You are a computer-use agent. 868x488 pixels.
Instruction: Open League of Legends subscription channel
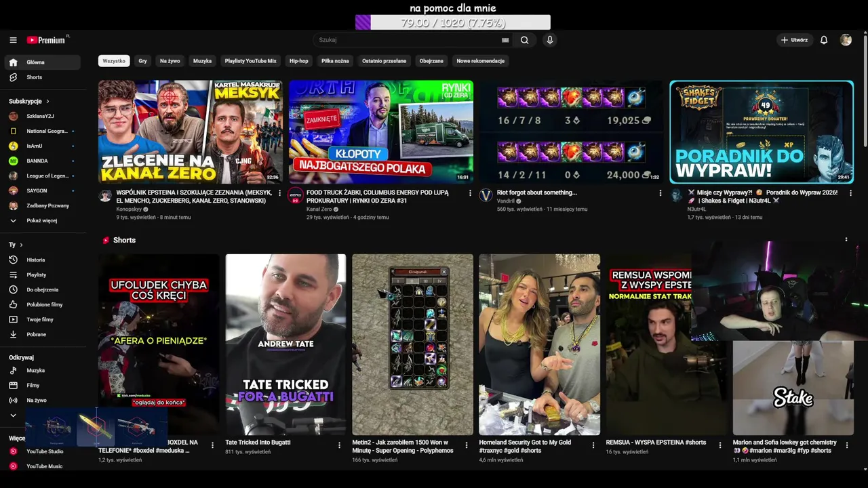[42, 176]
